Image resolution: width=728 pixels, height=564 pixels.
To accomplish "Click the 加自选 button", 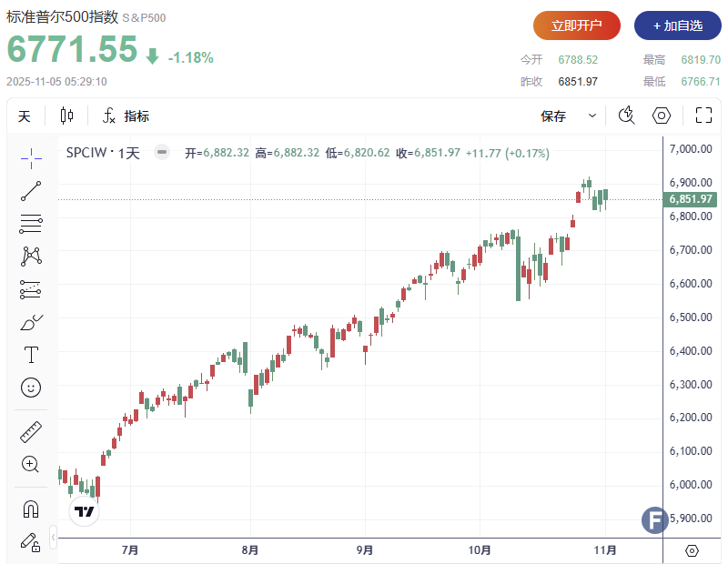I will tap(677, 25).
